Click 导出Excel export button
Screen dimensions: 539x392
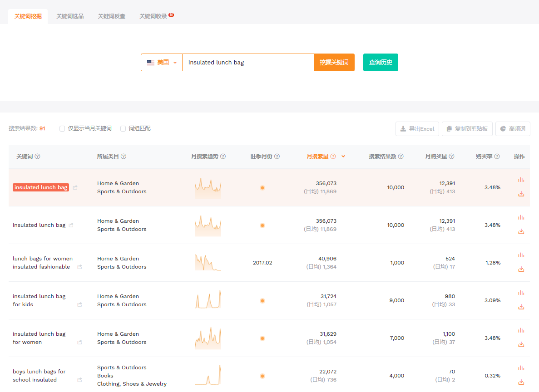pos(417,129)
